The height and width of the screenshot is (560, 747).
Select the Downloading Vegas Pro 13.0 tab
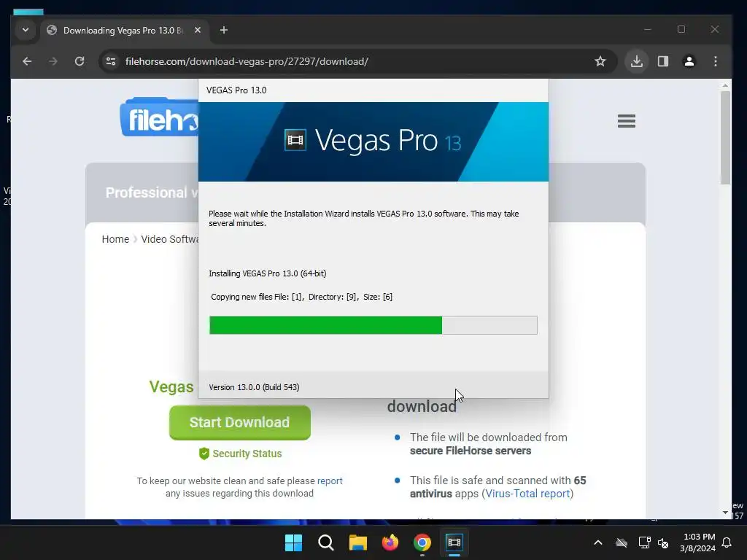(x=124, y=31)
